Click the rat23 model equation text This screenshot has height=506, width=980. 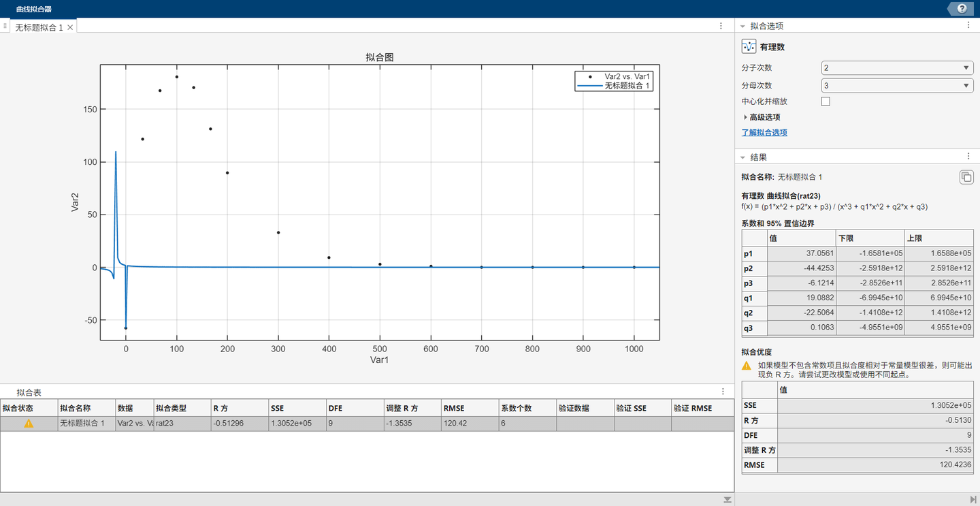[x=835, y=206]
